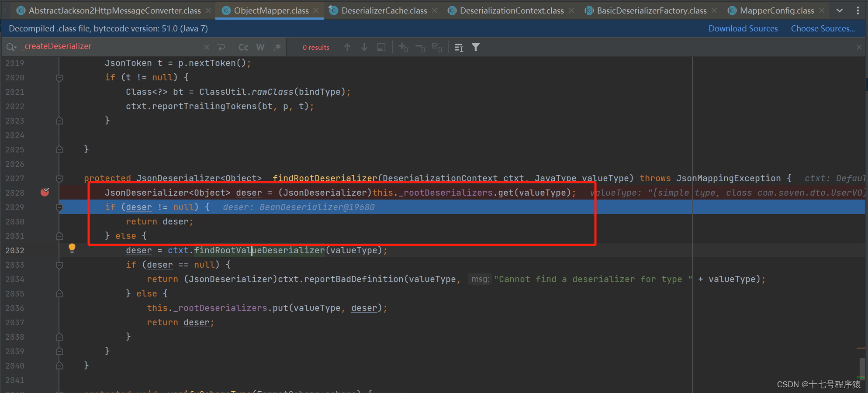Collapse fold marker at line 2040

59,366
